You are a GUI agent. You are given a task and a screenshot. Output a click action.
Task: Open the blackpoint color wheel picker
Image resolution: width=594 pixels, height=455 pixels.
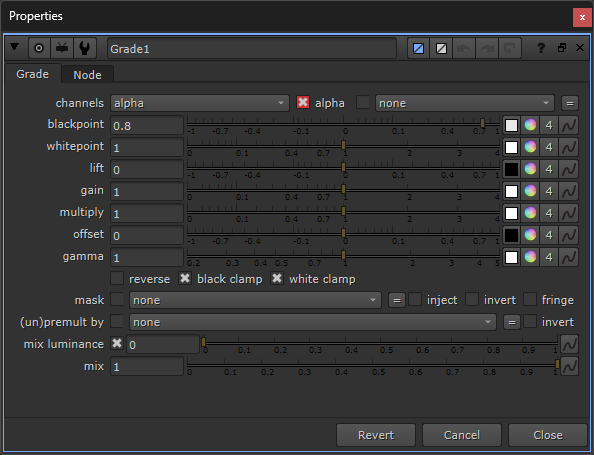[x=530, y=125]
